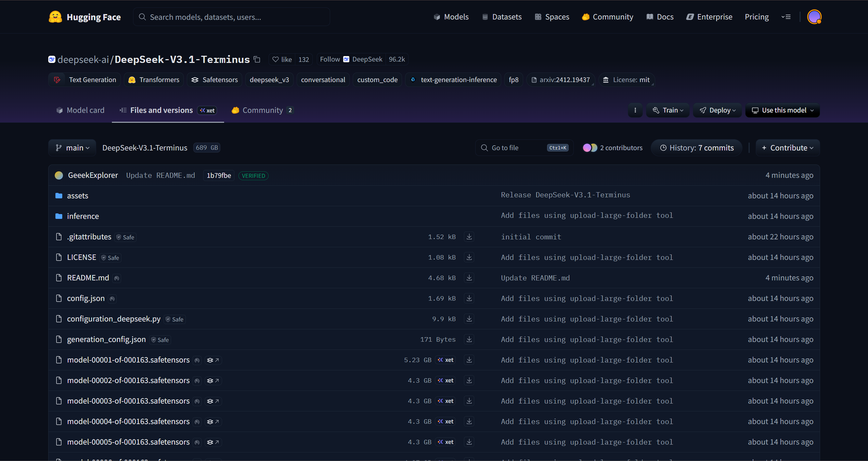Image resolution: width=868 pixels, height=461 pixels.
Task: Download model-00001-of-000163.safetensors
Action: [x=469, y=360]
